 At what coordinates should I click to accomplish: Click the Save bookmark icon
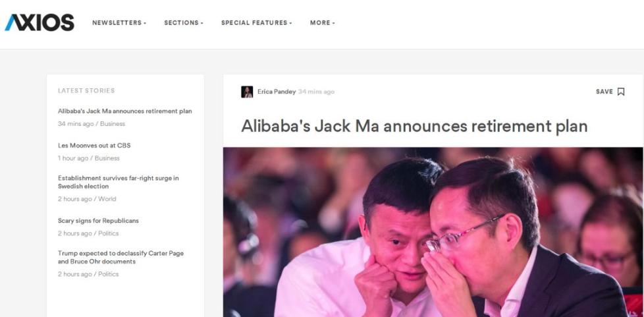tap(620, 92)
